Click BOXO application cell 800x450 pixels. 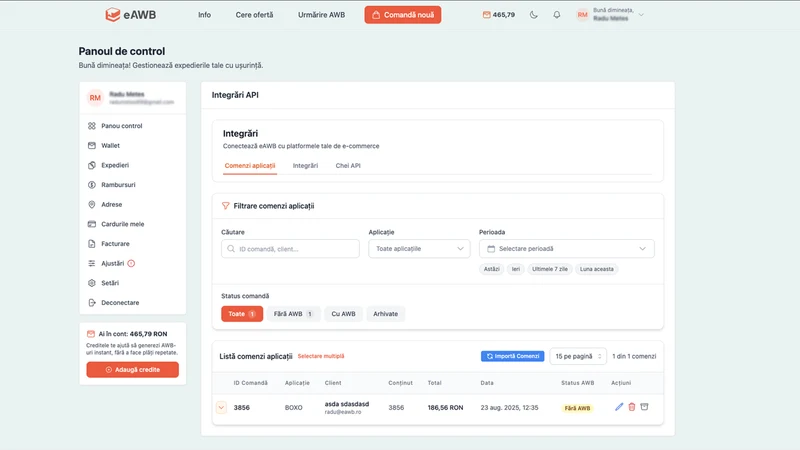coord(293,408)
